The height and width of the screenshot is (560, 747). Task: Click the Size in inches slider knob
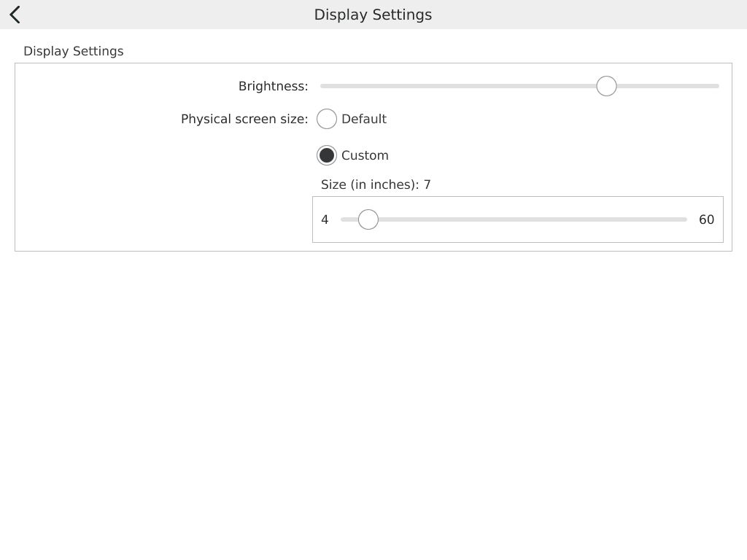tap(368, 219)
